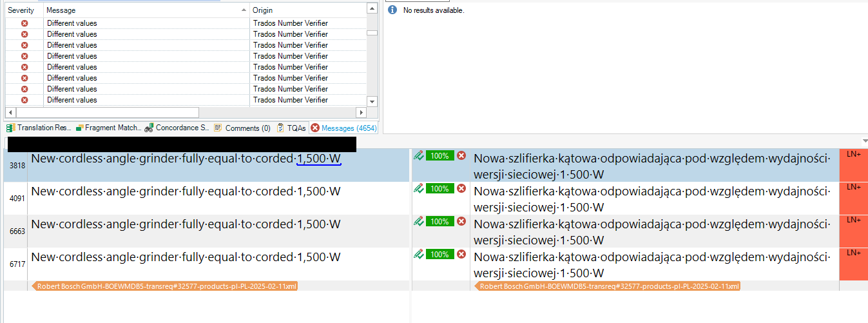
Task: Click the info icon beside No results available
Action: click(392, 10)
